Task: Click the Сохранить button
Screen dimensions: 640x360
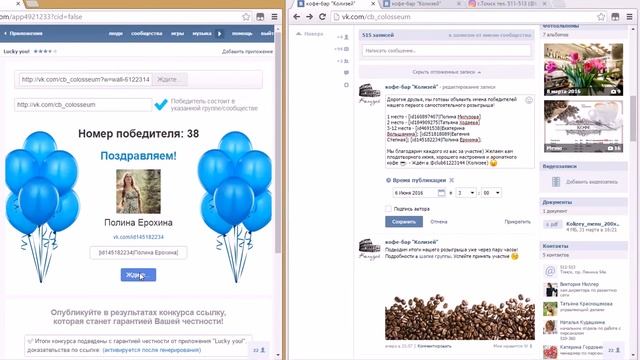Action: tap(404, 222)
